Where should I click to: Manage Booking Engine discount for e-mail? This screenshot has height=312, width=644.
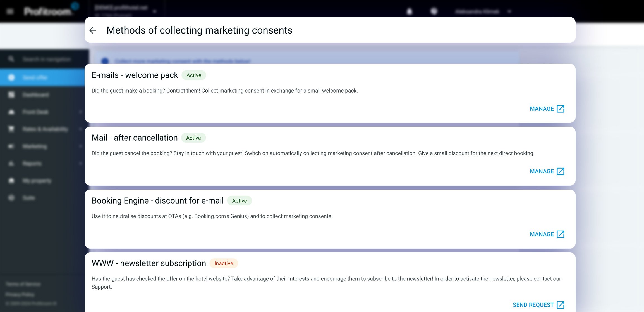tap(542, 234)
